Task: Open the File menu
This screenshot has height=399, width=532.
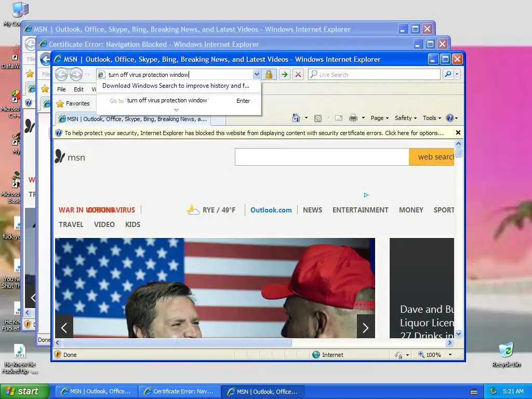Action: tap(61, 89)
